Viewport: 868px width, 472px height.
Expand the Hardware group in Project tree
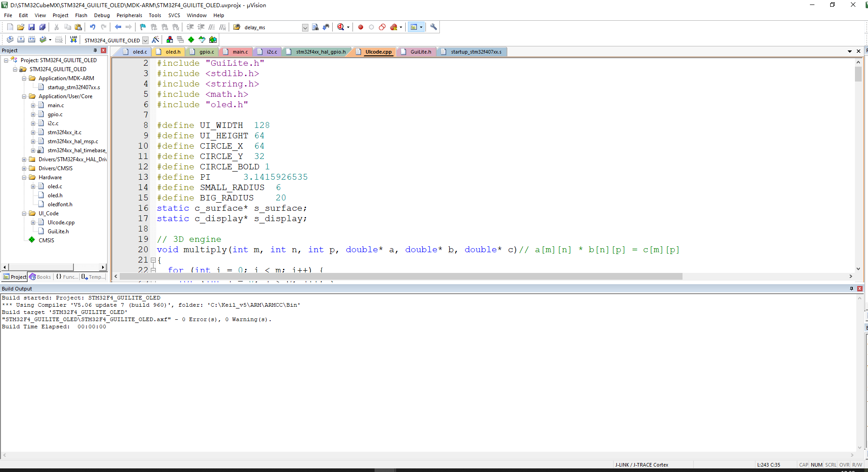pyautogui.click(x=24, y=177)
